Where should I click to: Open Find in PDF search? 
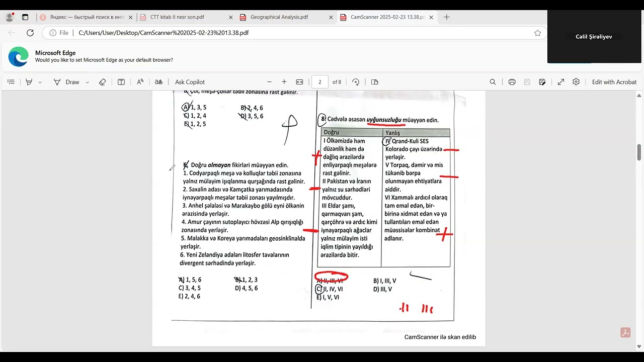[493, 82]
